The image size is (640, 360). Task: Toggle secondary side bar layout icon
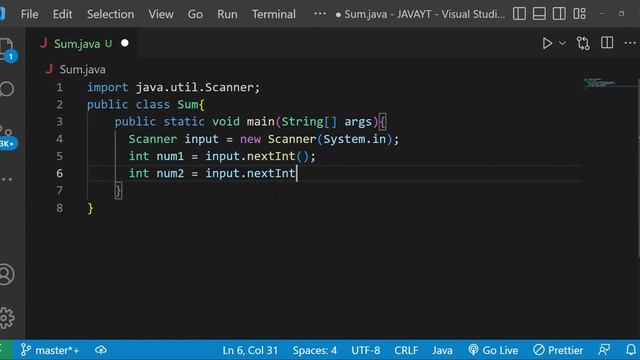[x=559, y=14]
